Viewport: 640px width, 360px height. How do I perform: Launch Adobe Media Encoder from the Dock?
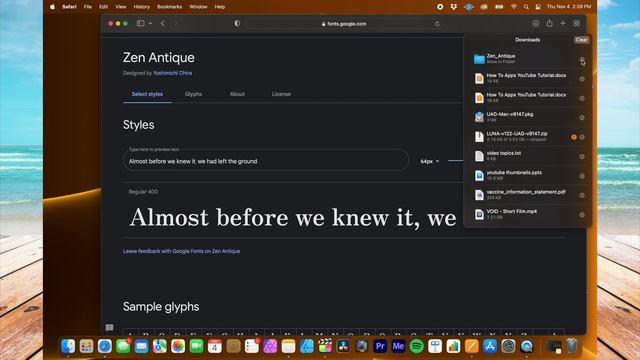tap(398, 346)
